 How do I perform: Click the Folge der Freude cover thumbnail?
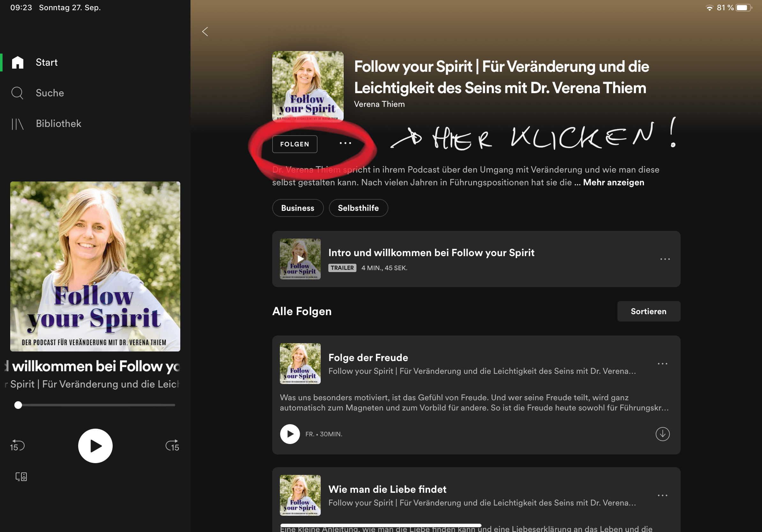[300, 364]
